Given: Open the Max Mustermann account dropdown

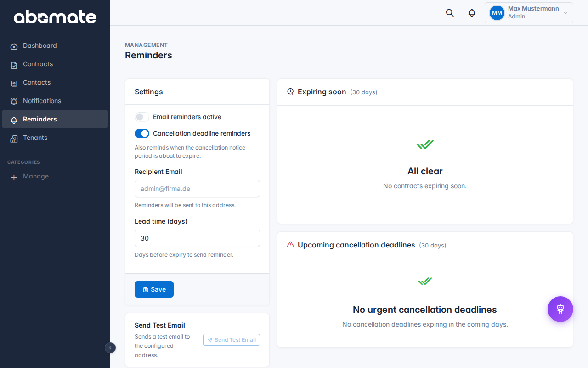Looking at the screenshot, I should [x=529, y=12].
